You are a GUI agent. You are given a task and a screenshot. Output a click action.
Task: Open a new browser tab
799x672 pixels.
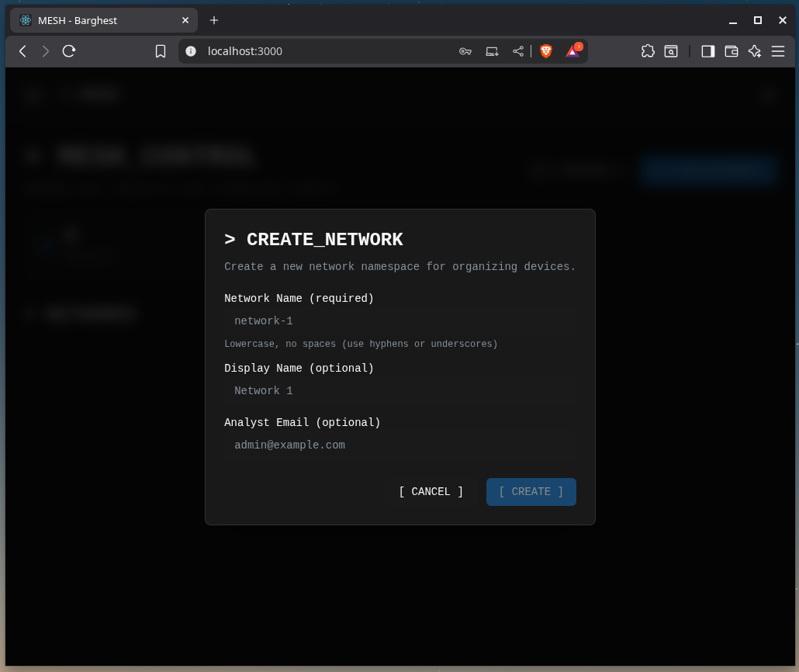tap(214, 20)
